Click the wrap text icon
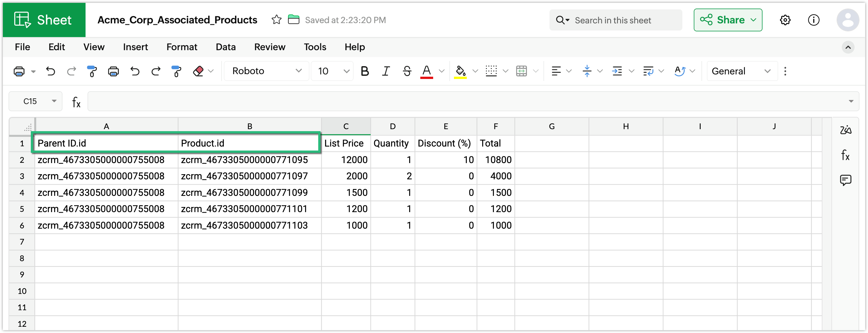This screenshot has height=333, width=868. coord(648,71)
